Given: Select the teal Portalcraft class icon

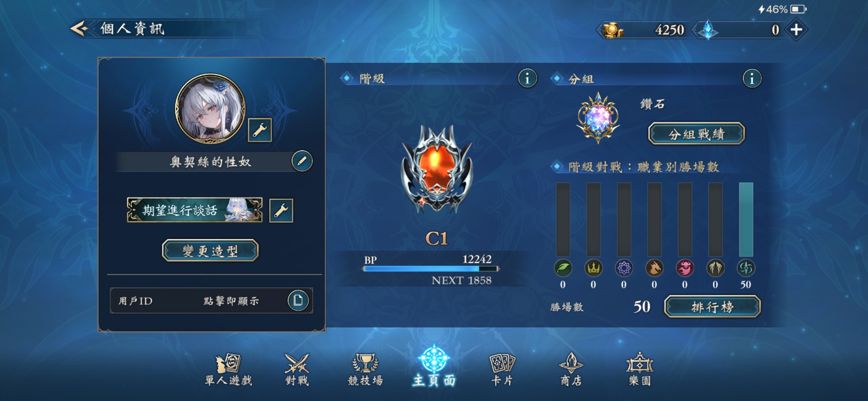Looking at the screenshot, I should (x=746, y=268).
